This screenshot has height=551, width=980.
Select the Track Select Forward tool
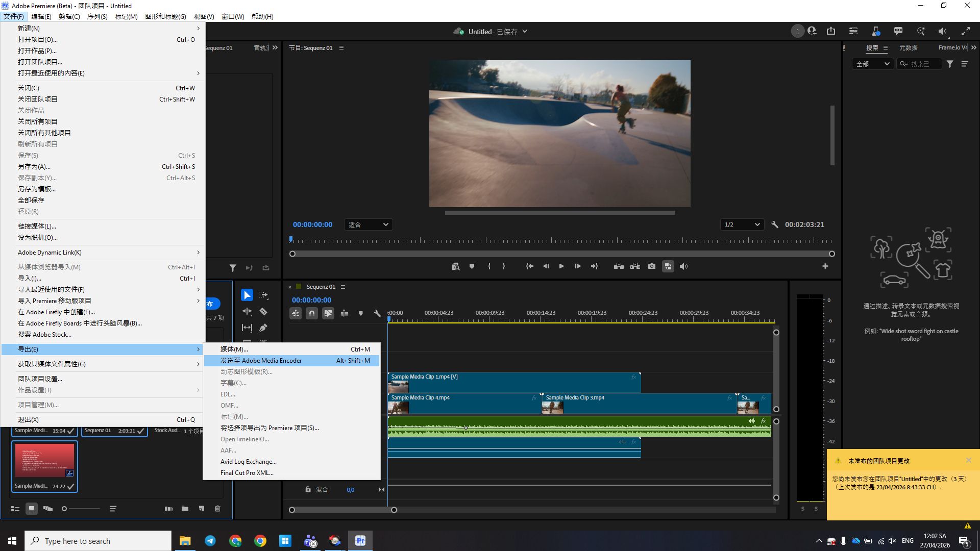coord(263,295)
